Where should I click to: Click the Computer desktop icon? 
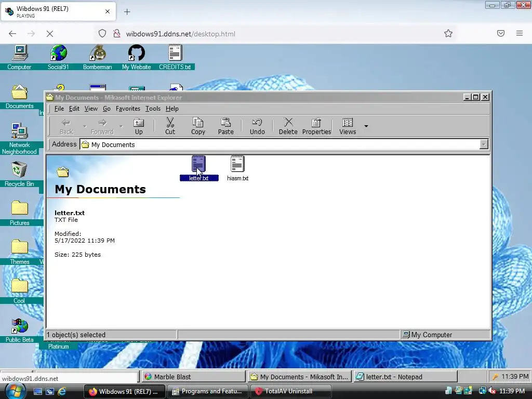[x=19, y=57]
